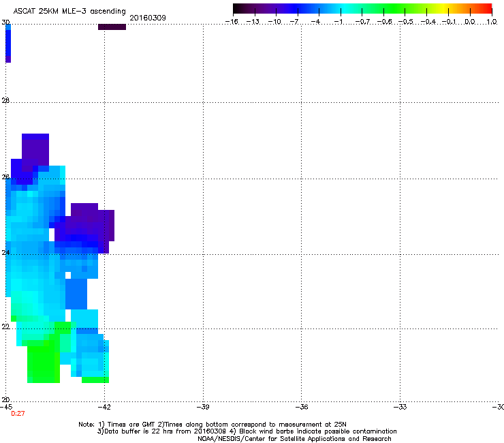504x443 pixels.
Task: Click the color scale label -4
Action: 315,22
